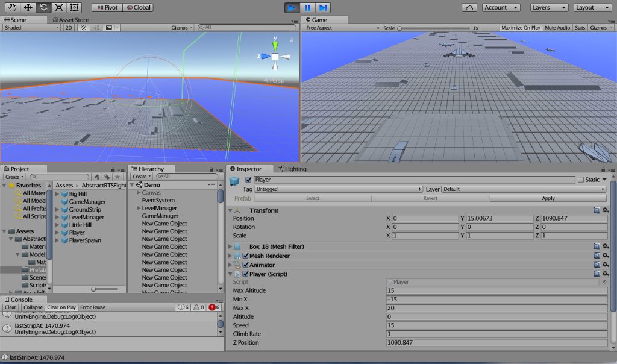The height and width of the screenshot is (364, 617).
Task: Click the Step frame button
Action: click(323, 8)
